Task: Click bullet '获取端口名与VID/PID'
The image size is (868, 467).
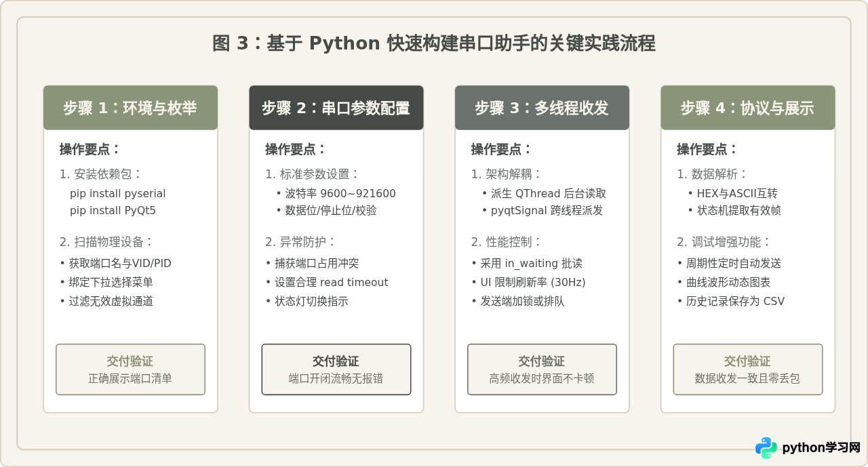Action: (115, 263)
